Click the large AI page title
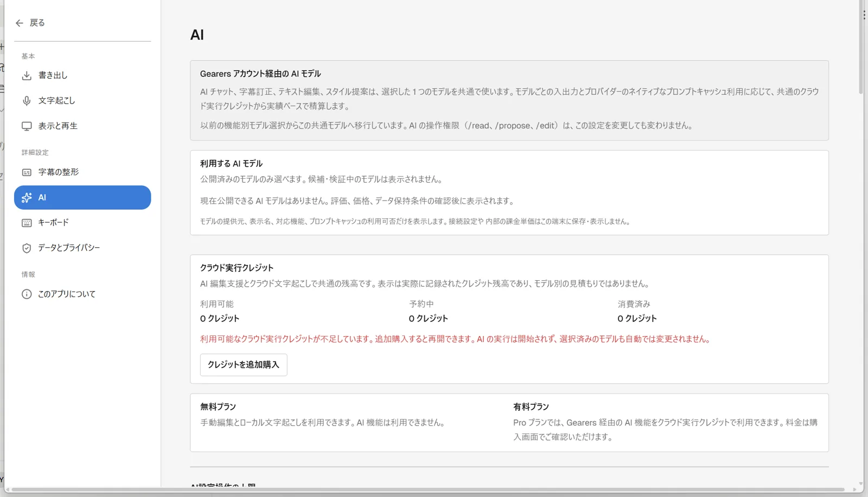Image resolution: width=868 pixels, height=497 pixels. point(197,35)
